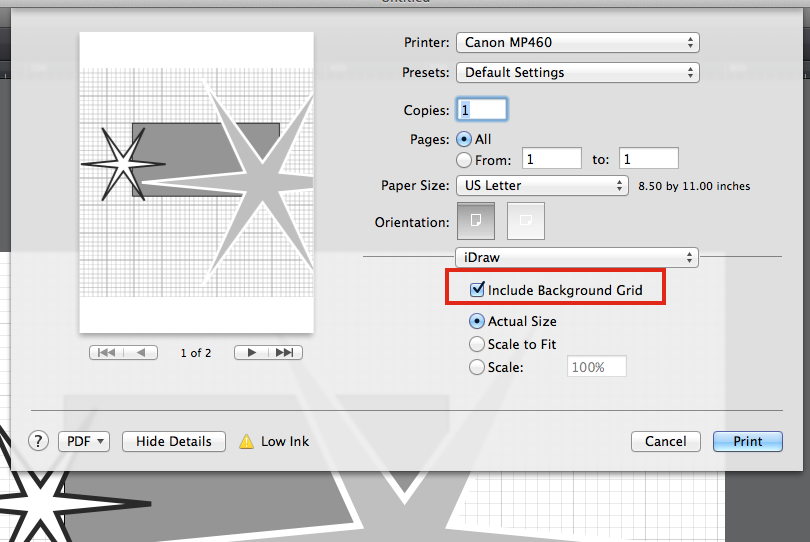Open the PDF dropdown menu
Image resolution: width=810 pixels, height=542 pixels.
(84, 441)
